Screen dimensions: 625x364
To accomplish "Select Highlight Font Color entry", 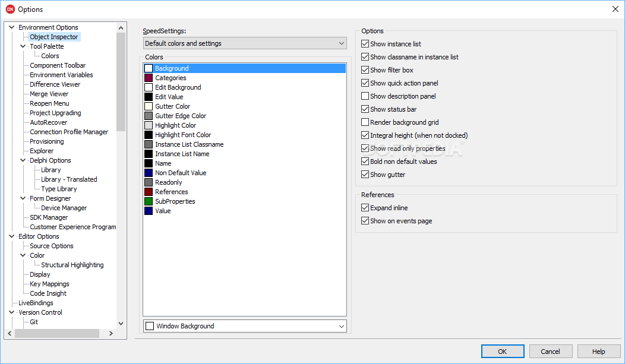I will [x=245, y=135].
